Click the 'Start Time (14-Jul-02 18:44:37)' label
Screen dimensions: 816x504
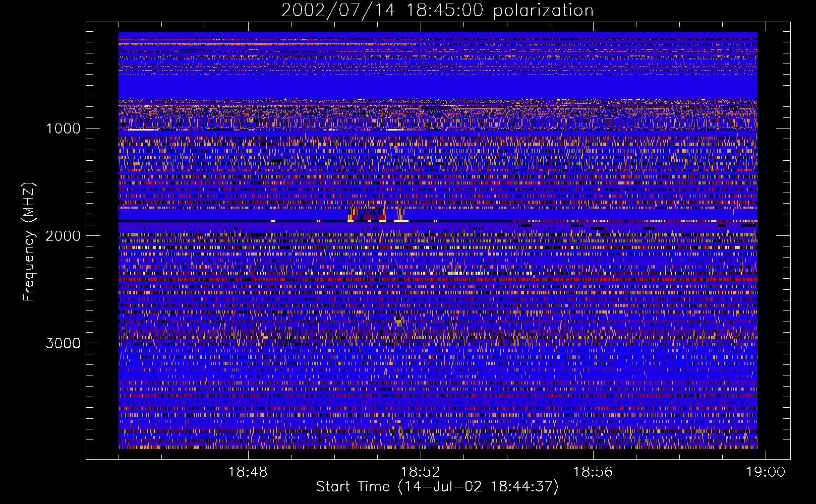[x=437, y=487]
